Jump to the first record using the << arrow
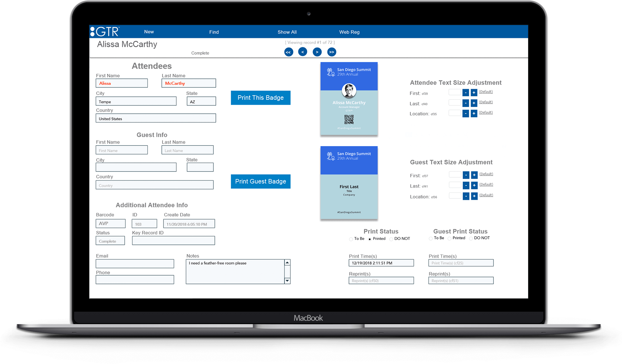The height and width of the screenshot is (364, 622). pos(289,52)
